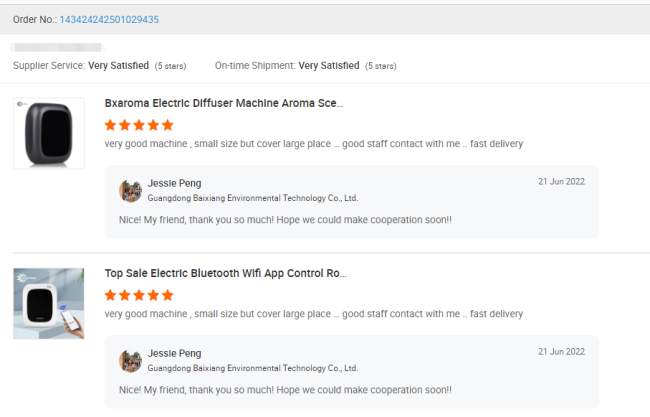Click Jessie Peng's avatar in first reply

tap(131, 191)
